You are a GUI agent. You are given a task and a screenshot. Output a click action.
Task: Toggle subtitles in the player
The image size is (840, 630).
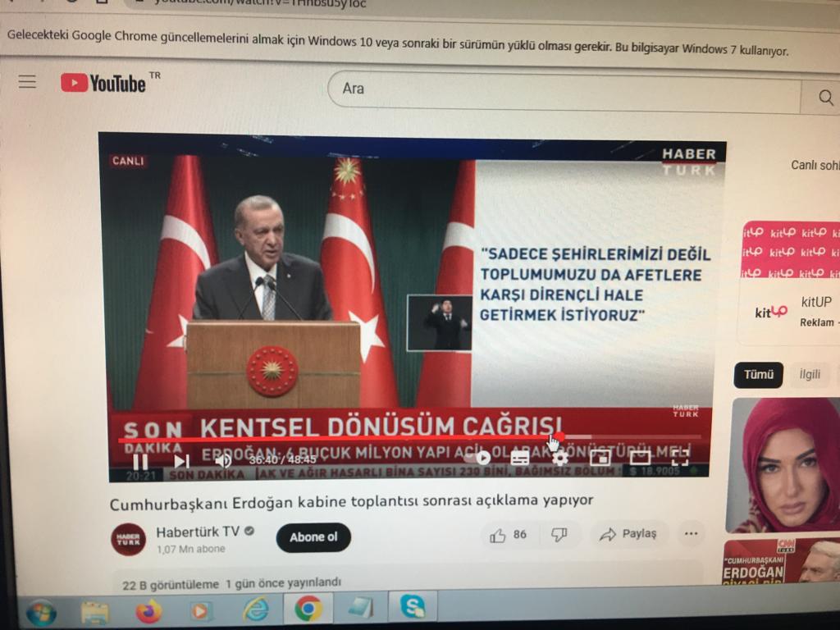tap(519, 458)
